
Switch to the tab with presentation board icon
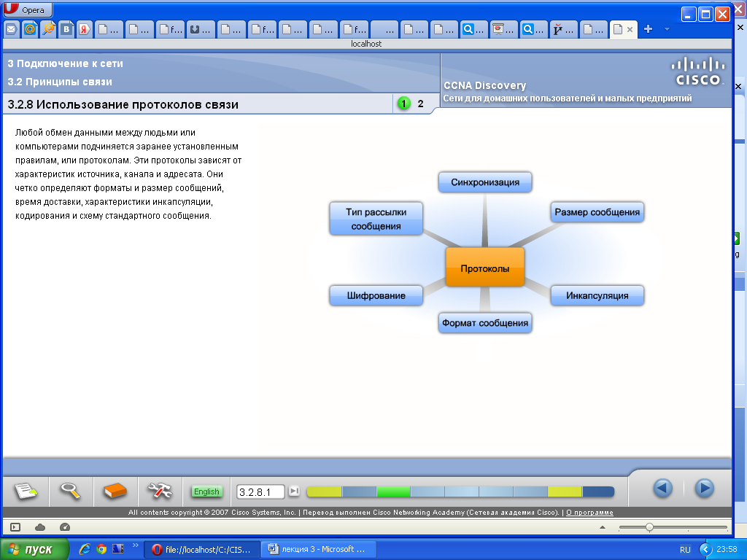tap(503, 29)
